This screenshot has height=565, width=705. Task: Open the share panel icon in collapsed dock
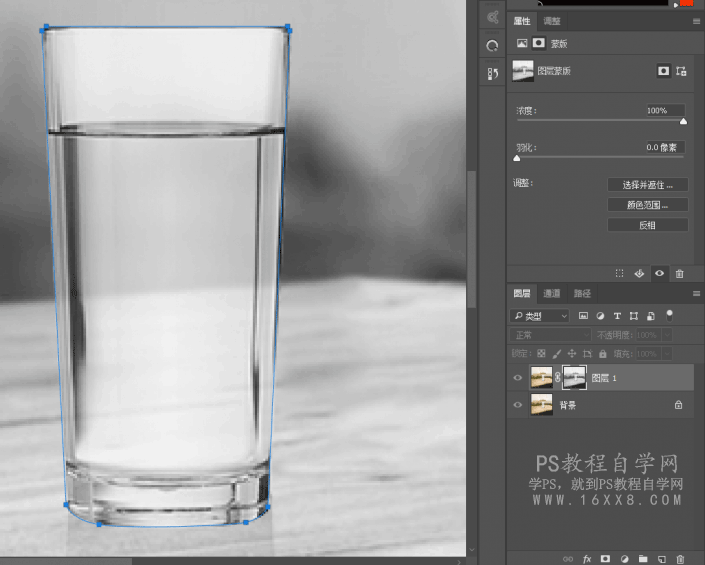pyautogui.click(x=493, y=17)
